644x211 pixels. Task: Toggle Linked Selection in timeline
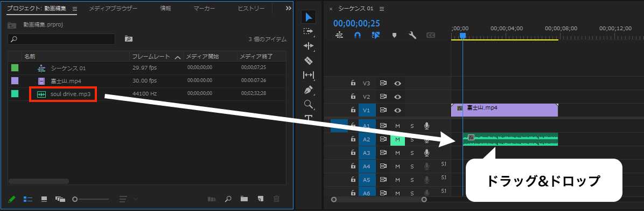click(x=376, y=36)
